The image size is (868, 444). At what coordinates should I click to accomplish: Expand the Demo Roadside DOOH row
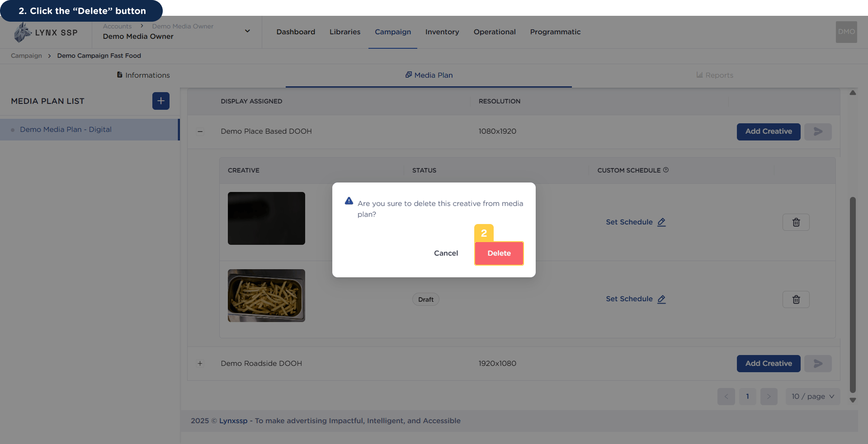pyautogui.click(x=200, y=364)
